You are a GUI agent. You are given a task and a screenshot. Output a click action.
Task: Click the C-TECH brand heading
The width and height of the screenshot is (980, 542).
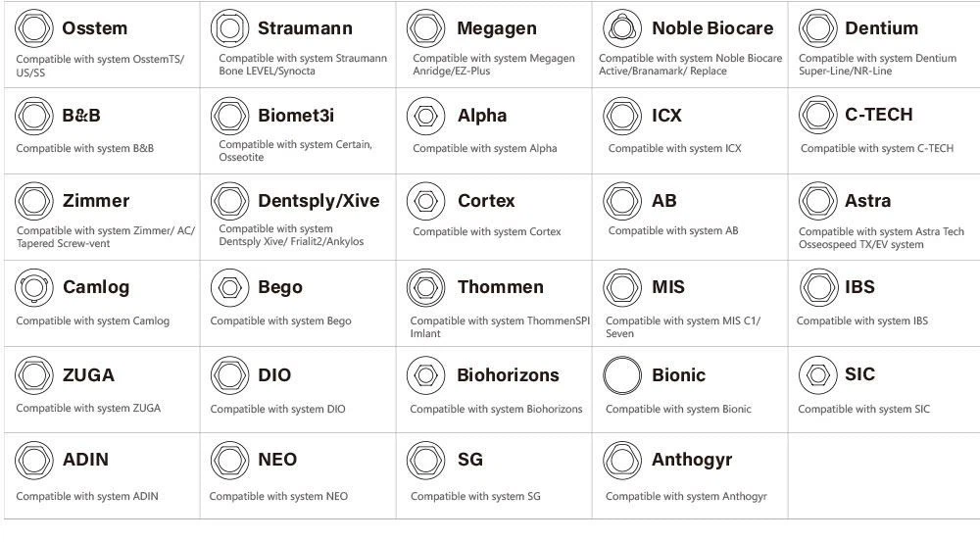tap(878, 115)
